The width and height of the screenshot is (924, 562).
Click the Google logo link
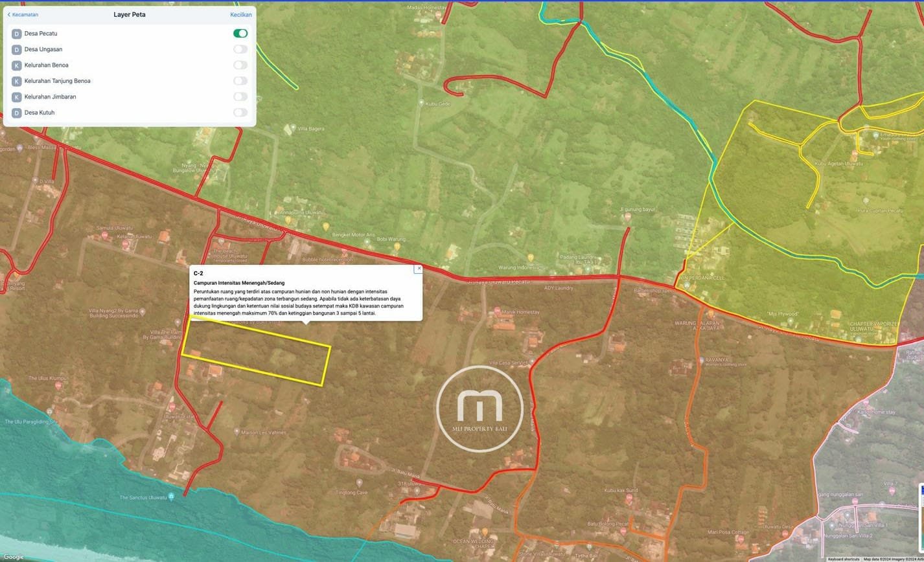pos(13,557)
